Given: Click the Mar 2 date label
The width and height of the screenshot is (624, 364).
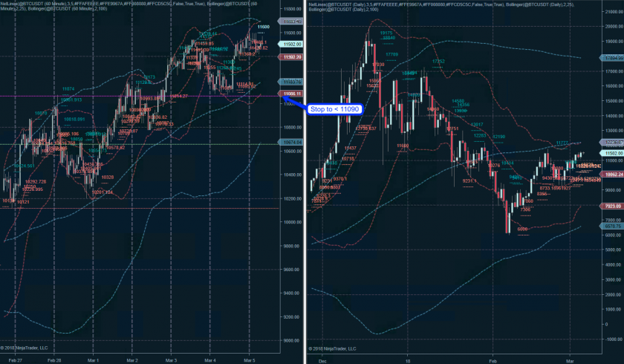Looking at the screenshot, I should point(132,360).
